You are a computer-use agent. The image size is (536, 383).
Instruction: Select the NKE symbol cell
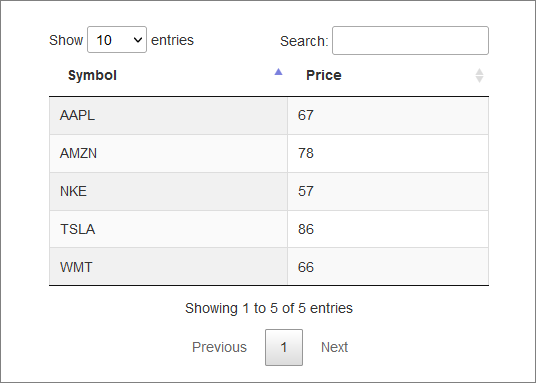point(169,192)
